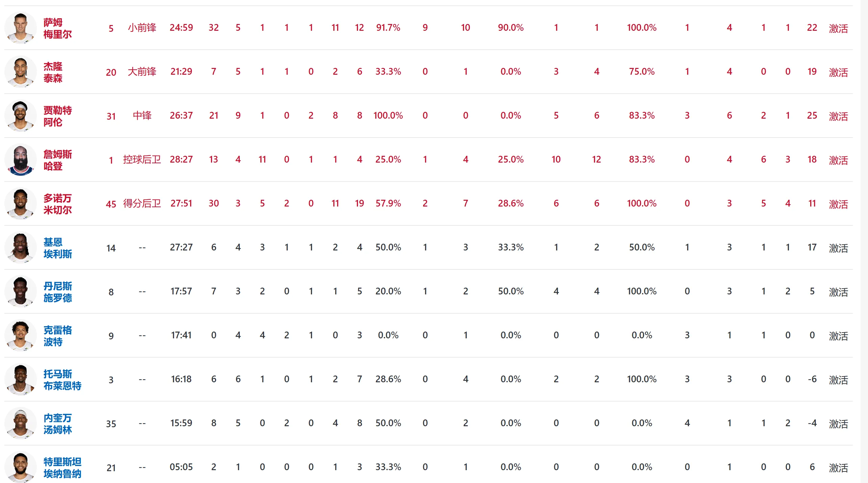The height and width of the screenshot is (483, 868).
Task: Click the 多诺万 米切尔 name link
Action: (57, 204)
